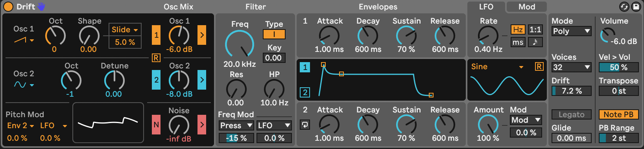Click the Osc 1 mix level knob
Viewport: 644px width, 149px height.
tap(179, 36)
